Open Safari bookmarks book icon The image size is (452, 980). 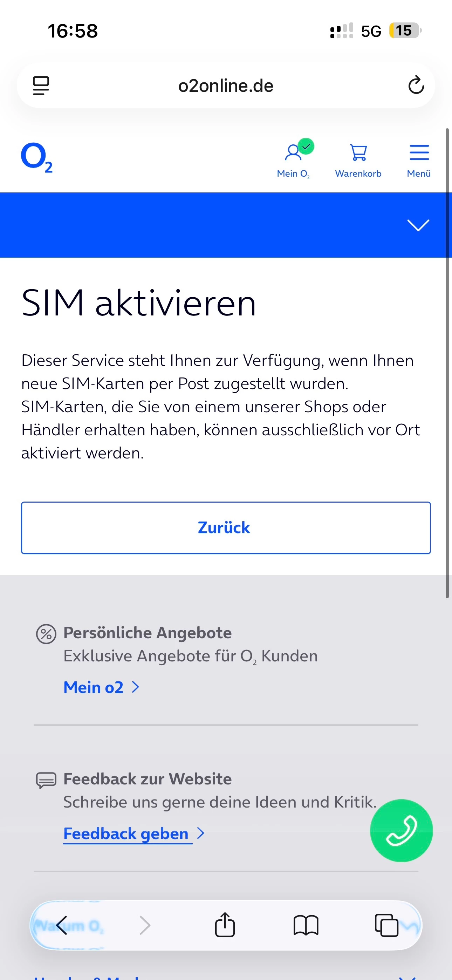[306, 925]
